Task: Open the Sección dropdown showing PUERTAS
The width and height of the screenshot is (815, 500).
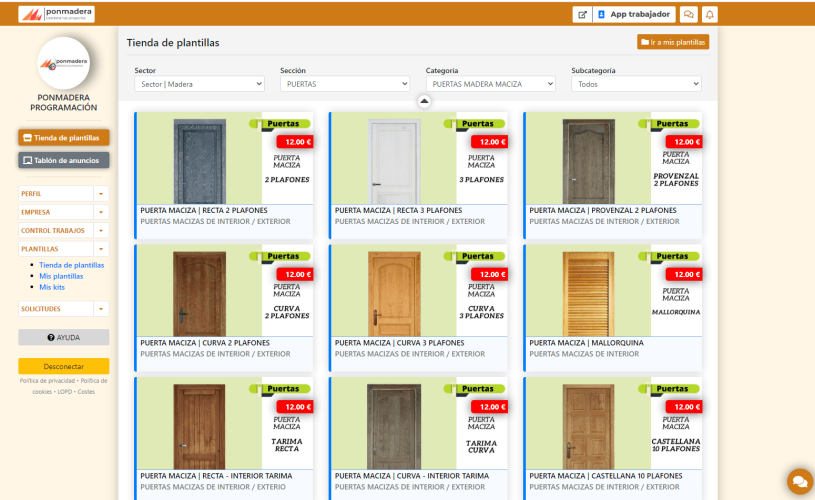Action: [x=345, y=85]
